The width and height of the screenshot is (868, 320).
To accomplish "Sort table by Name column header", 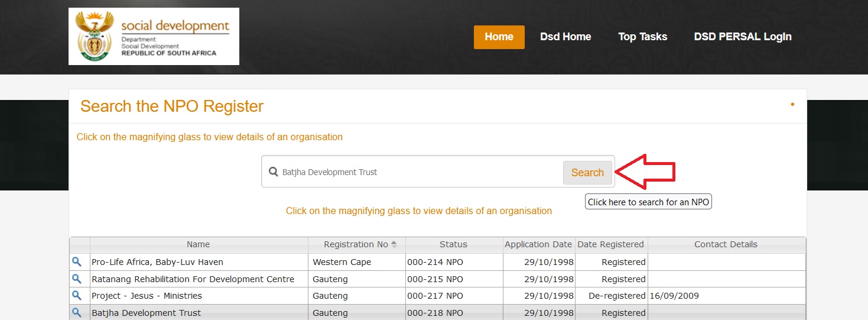I will click(199, 244).
